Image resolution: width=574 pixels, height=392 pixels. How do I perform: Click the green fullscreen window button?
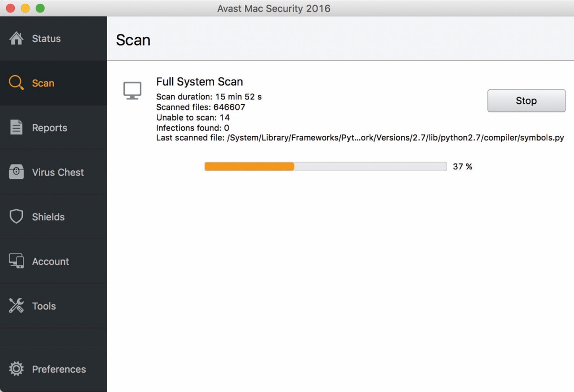click(x=40, y=8)
